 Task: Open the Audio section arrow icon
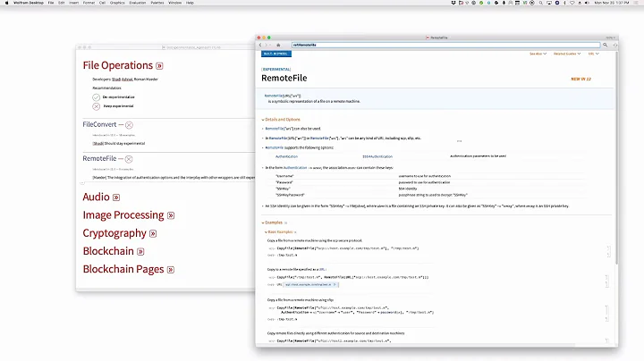click(x=116, y=197)
